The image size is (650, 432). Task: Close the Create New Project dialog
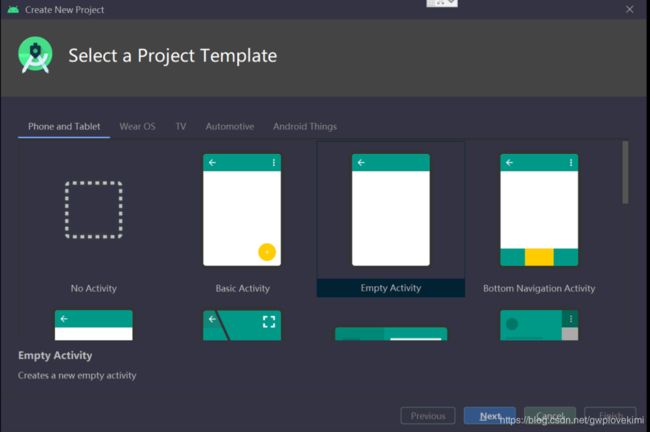pos(629,9)
